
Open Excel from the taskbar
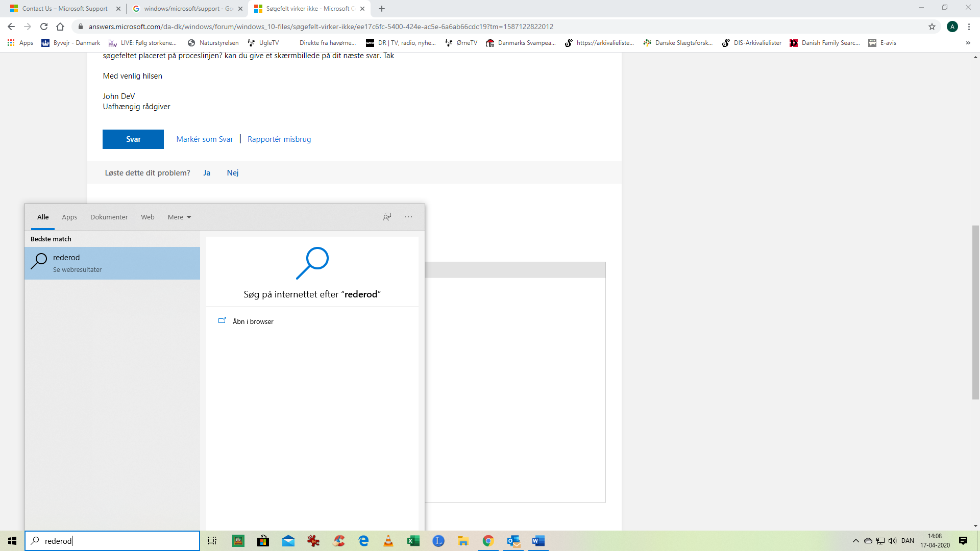[413, 541]
